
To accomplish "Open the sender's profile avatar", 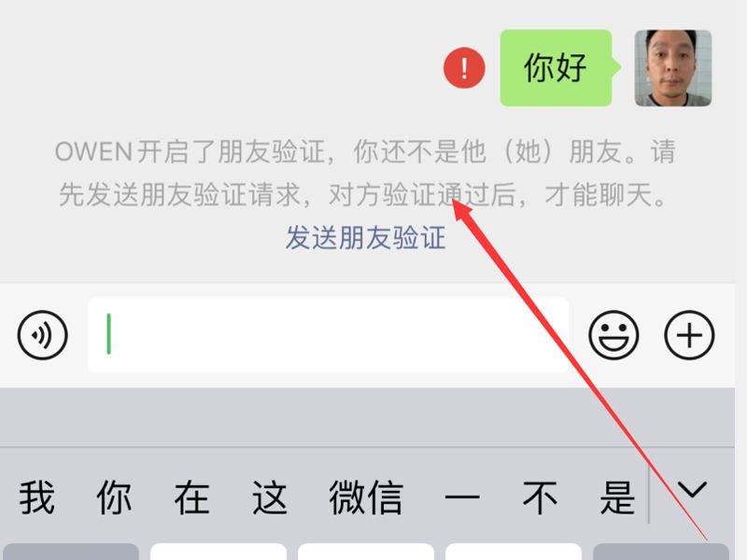I will click(x=673, y=67).
